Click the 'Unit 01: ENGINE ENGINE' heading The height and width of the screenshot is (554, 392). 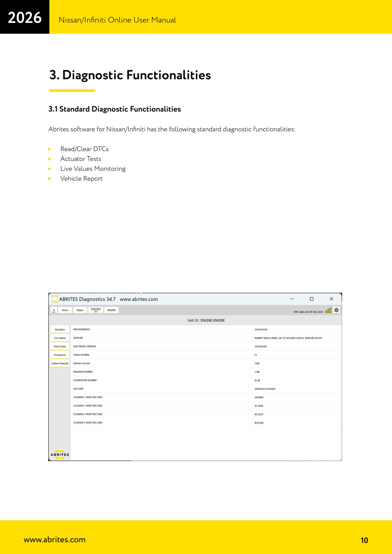tap(206, 320)
